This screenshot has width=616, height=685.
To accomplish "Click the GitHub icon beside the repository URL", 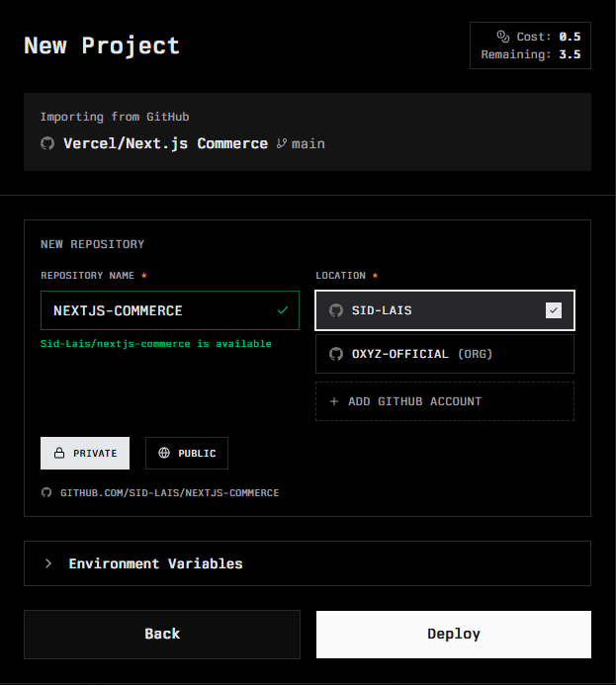I will pos(46,492).
